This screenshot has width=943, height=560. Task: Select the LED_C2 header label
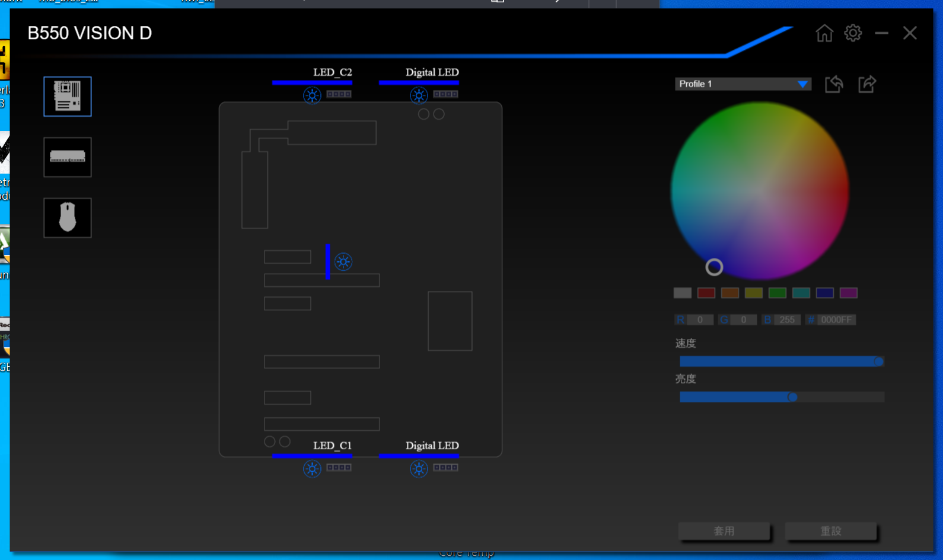point(333,72)
